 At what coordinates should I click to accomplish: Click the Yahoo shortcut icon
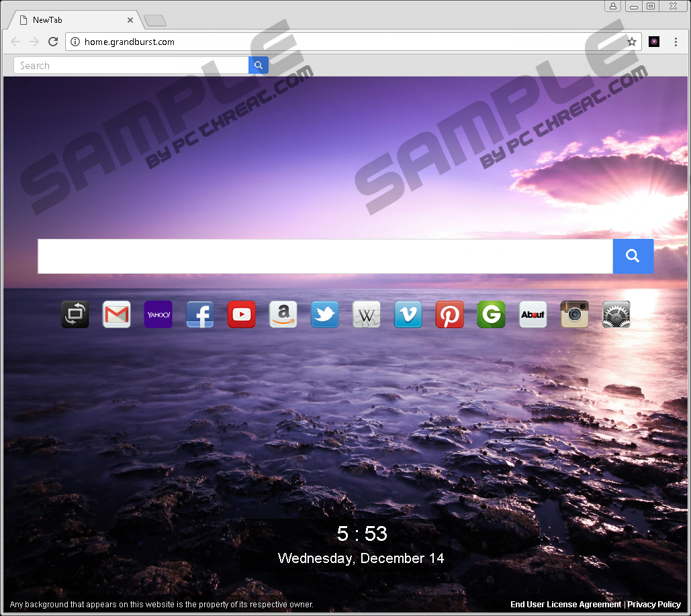pos(158,315)
